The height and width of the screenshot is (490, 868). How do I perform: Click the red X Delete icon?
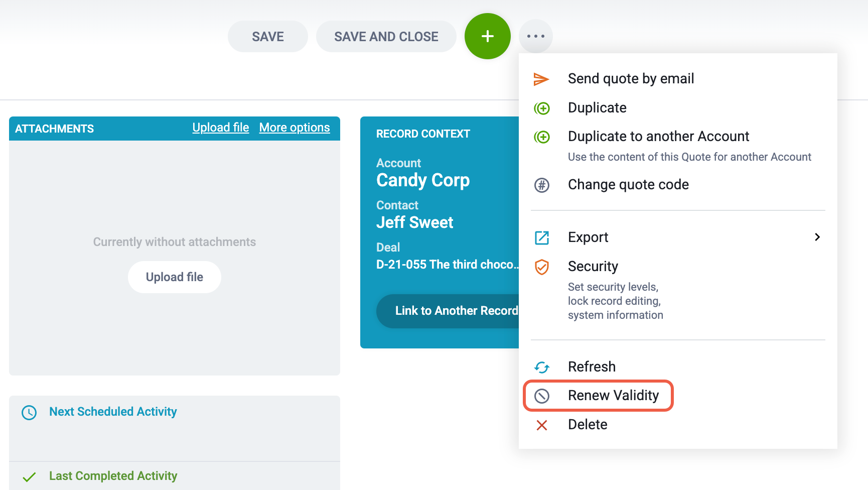pyautogui.click(x=542, y=425)
